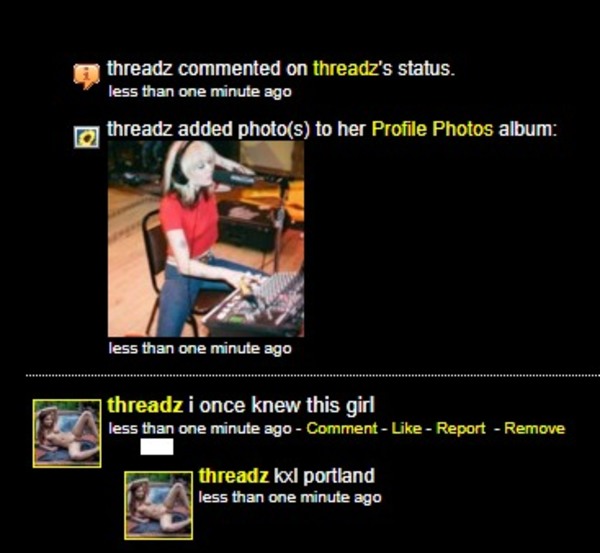600x553 pixels.
Task: Open threadz profile from status post name
Action: 145,405
